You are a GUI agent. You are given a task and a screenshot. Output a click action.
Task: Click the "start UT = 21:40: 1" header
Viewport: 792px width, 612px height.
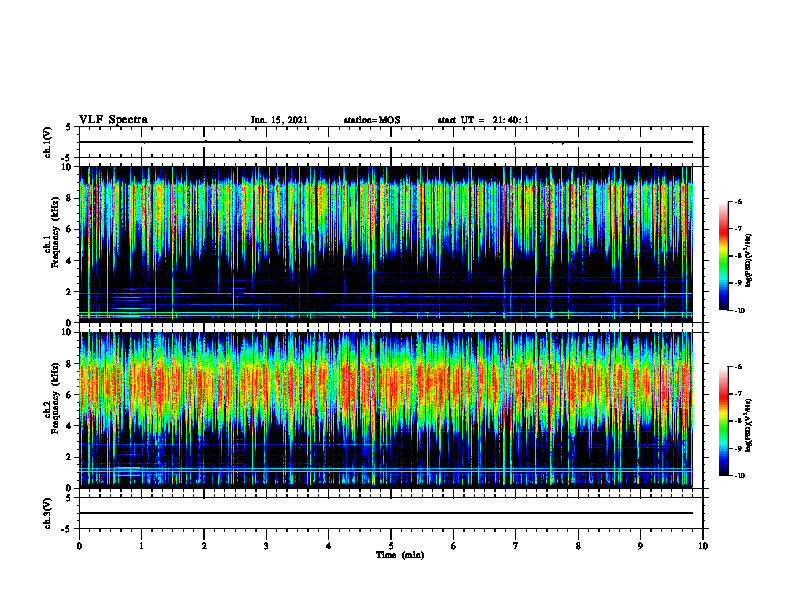click(x=483, y=120)
